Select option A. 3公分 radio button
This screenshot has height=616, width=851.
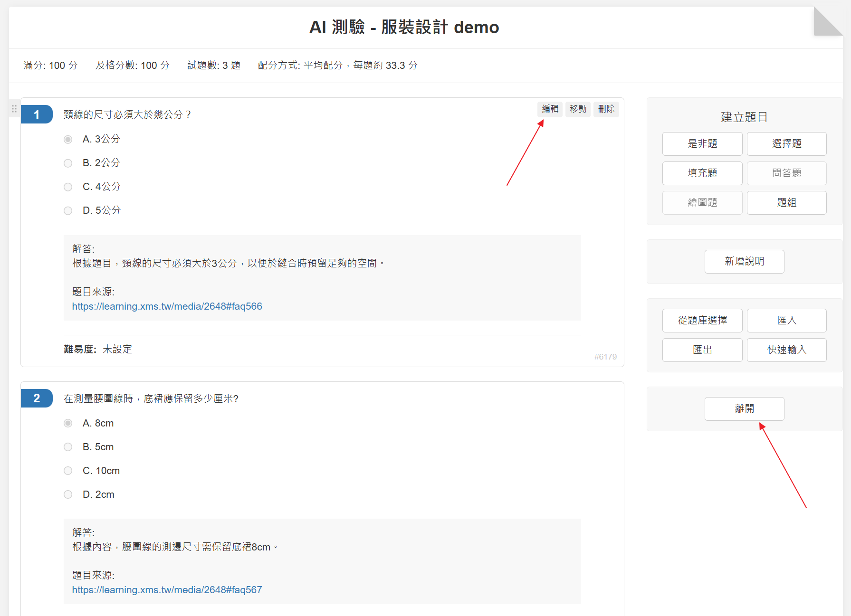[x=68, y=139]
